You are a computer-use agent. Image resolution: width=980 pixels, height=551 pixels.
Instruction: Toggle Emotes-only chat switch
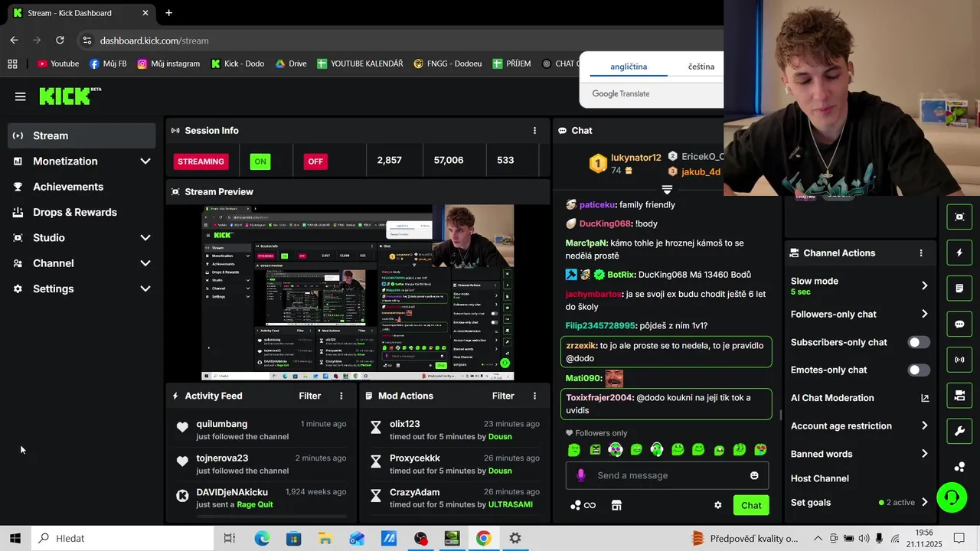point(919,370)
